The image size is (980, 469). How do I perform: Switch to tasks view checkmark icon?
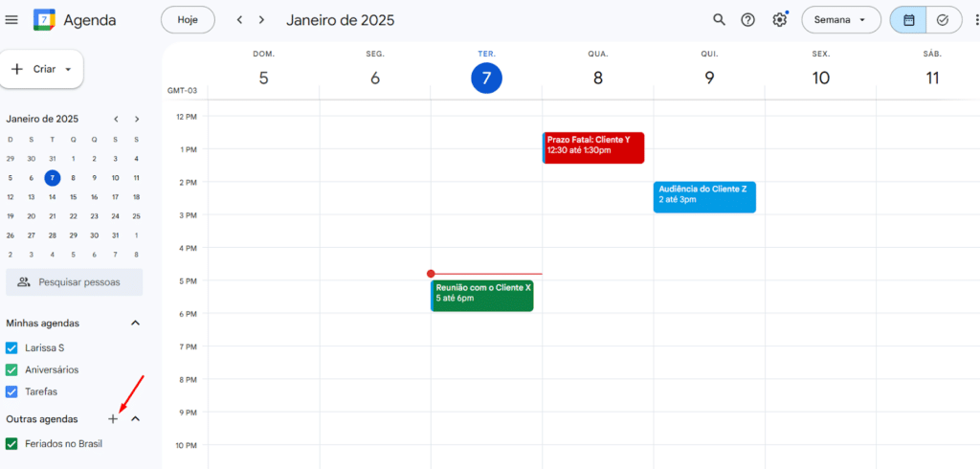[x=943, y=20]
